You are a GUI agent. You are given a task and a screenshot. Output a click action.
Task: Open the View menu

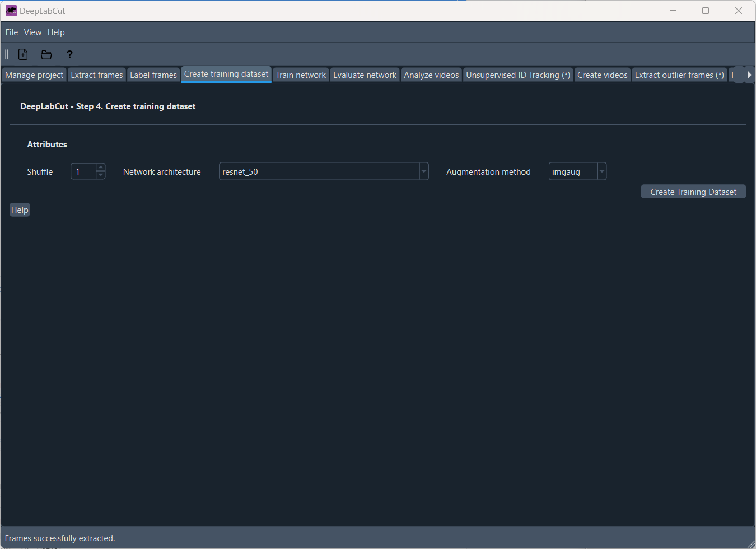pos(32,32)
